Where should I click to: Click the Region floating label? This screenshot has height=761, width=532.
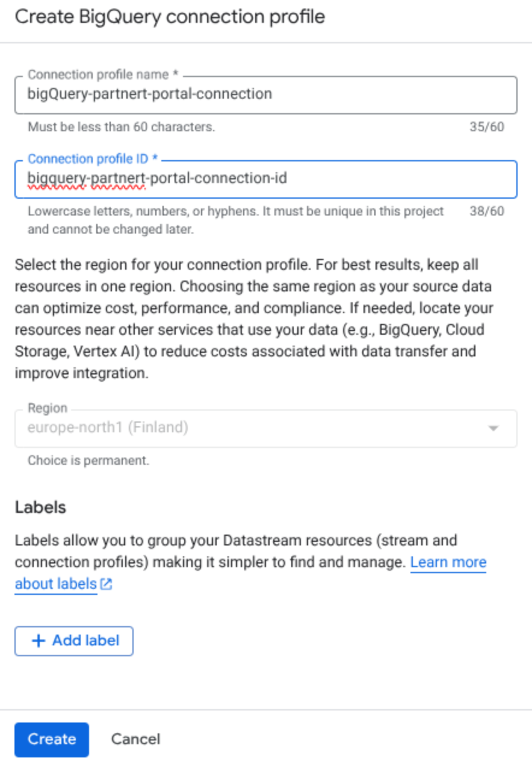coord(48,408)
